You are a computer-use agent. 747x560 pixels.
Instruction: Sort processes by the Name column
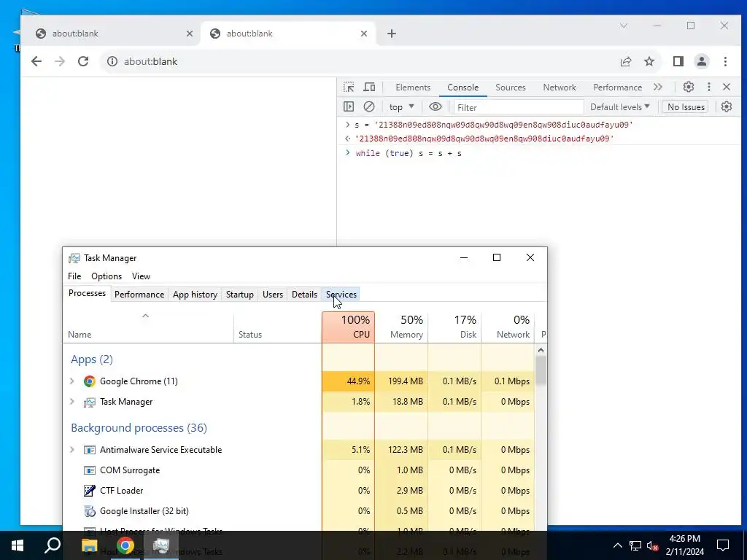148,327
